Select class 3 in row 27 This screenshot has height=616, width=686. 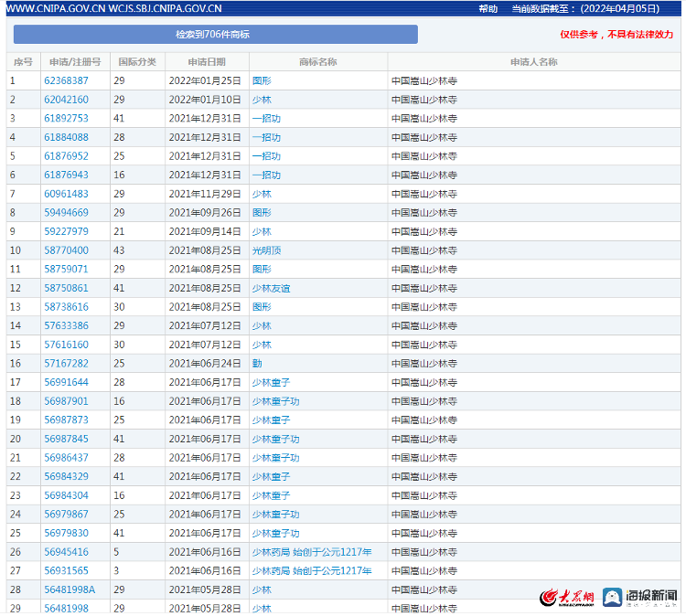tap(116, 571)
